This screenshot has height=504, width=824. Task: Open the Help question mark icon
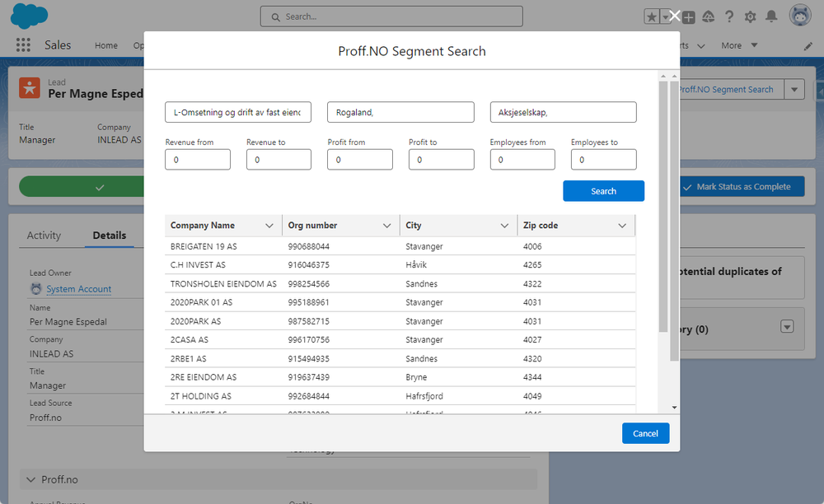(729, 16)
